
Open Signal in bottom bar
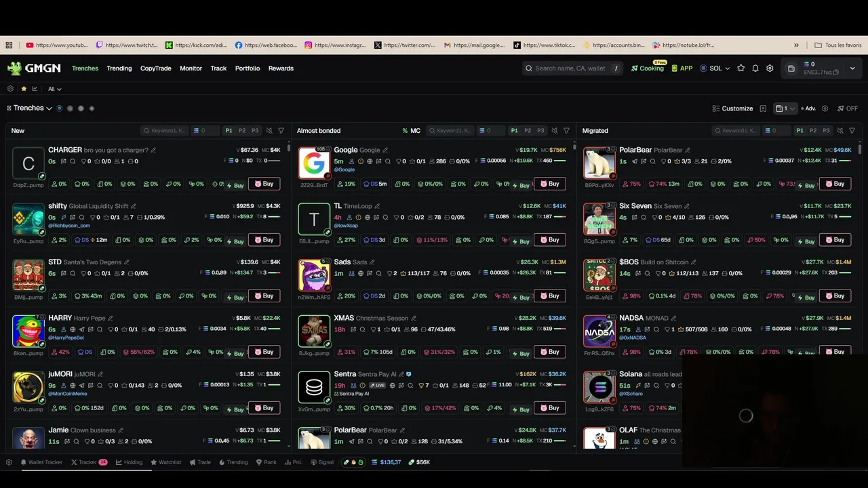[x=322, y=462]
